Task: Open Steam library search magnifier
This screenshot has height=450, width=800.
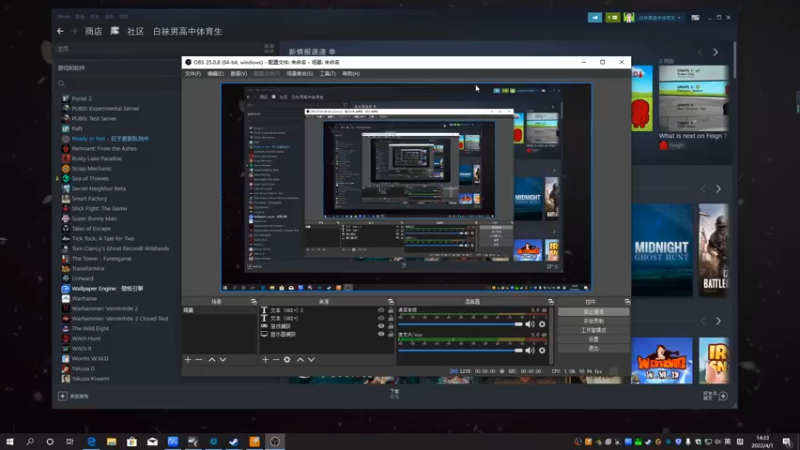Action: 62,84
